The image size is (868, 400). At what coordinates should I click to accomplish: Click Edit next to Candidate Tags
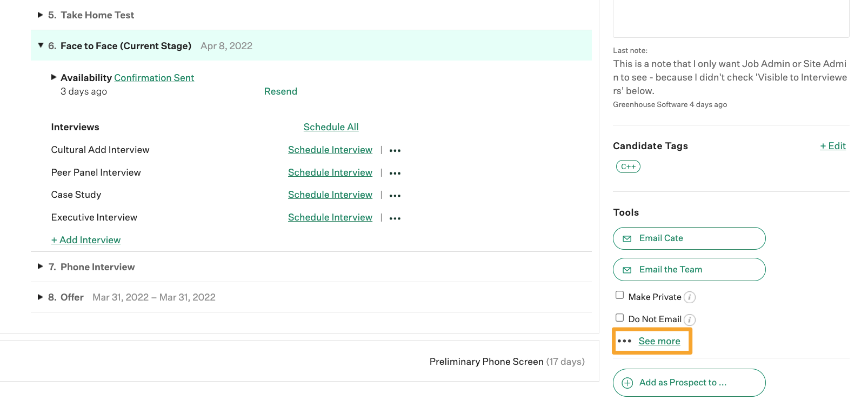tap(833, 146)
